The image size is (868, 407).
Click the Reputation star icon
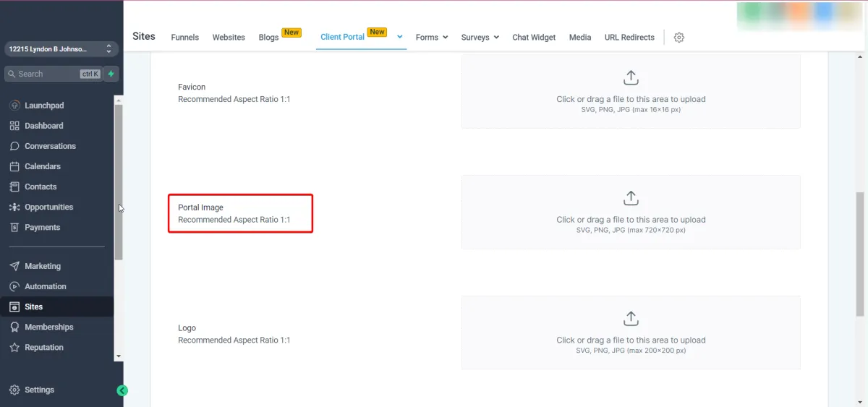pos(14,347)
